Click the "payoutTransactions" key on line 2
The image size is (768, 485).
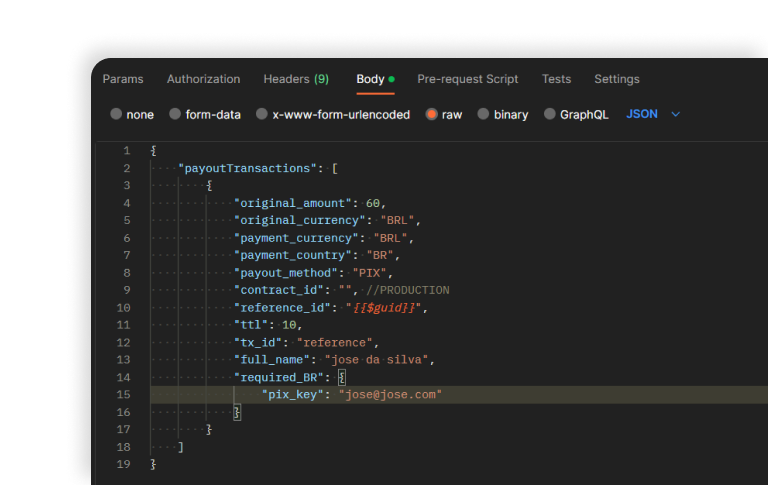[x=247, y=169]
